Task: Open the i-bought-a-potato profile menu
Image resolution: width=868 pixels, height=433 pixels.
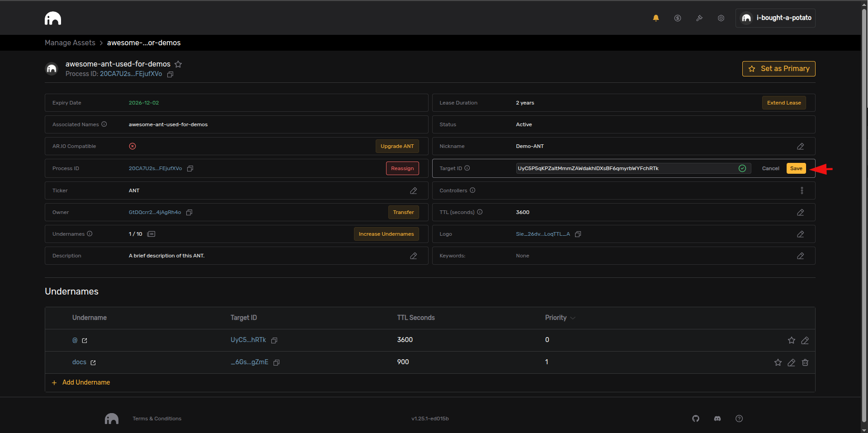Action: [775, 18]
